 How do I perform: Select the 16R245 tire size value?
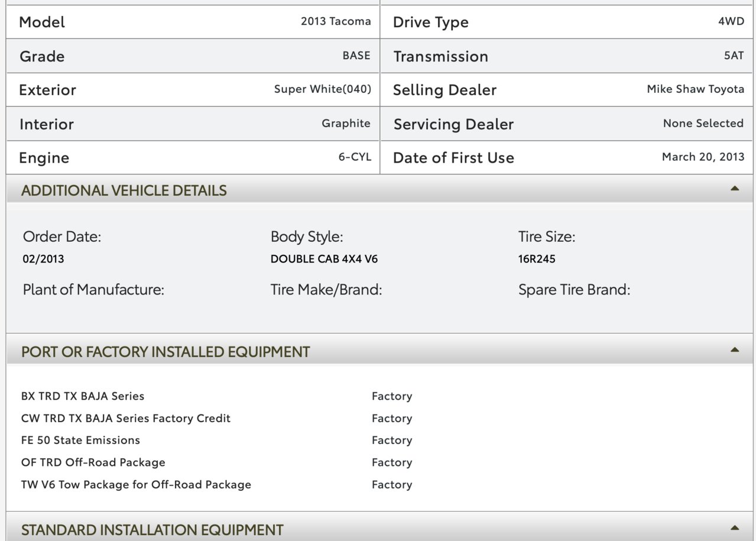(x=537, y=259)
